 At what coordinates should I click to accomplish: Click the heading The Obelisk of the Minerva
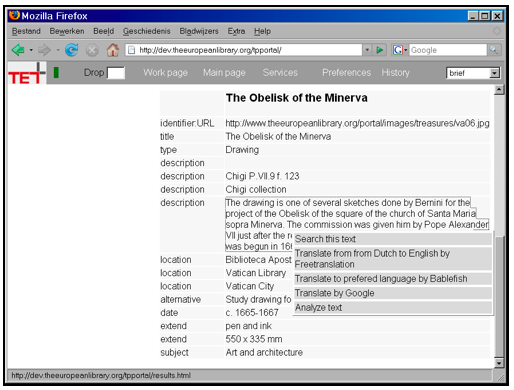tap(297, 98)
